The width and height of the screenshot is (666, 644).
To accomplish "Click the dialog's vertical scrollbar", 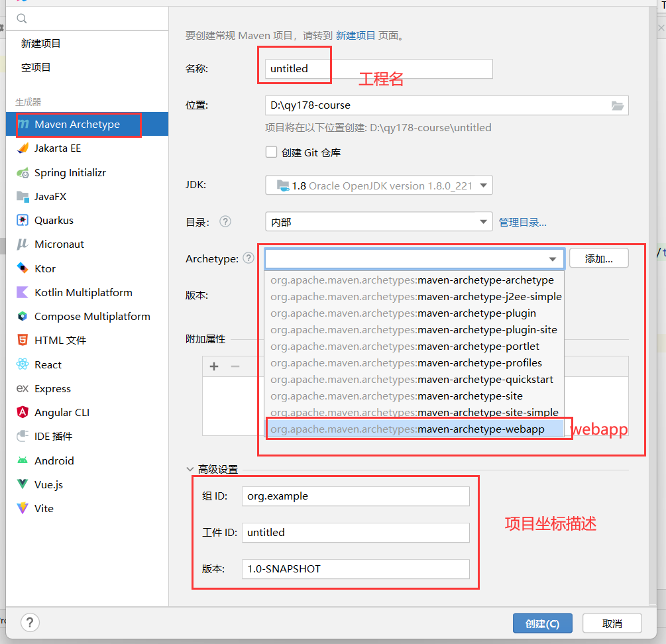I will point(653,305).
